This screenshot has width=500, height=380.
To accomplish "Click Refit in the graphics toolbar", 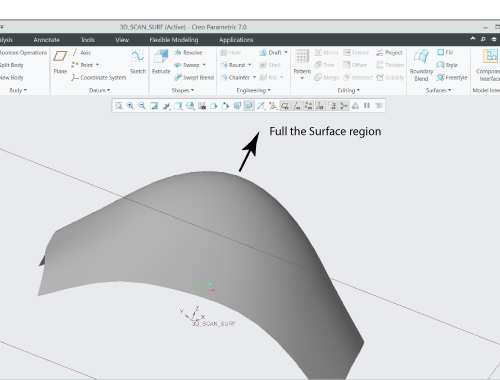I will (118, 106).
